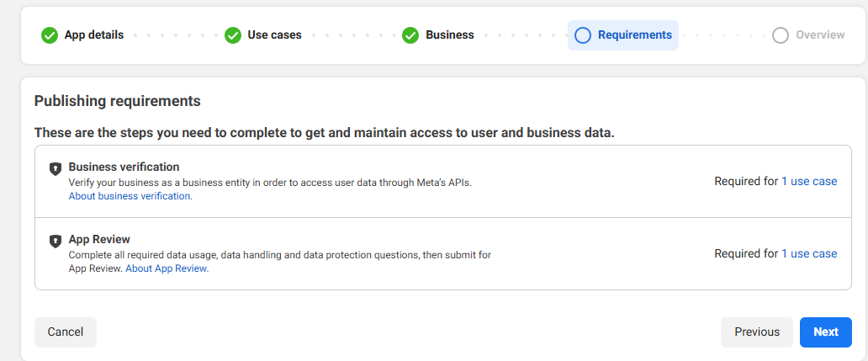
Task: Return to the Business step label
Action: 449,35
